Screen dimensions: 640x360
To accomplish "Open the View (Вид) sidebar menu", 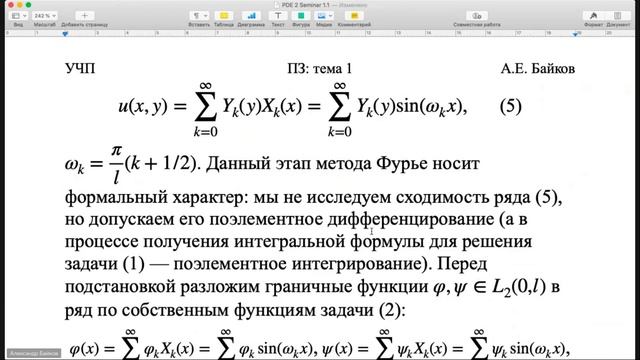I will click(18, 16).
